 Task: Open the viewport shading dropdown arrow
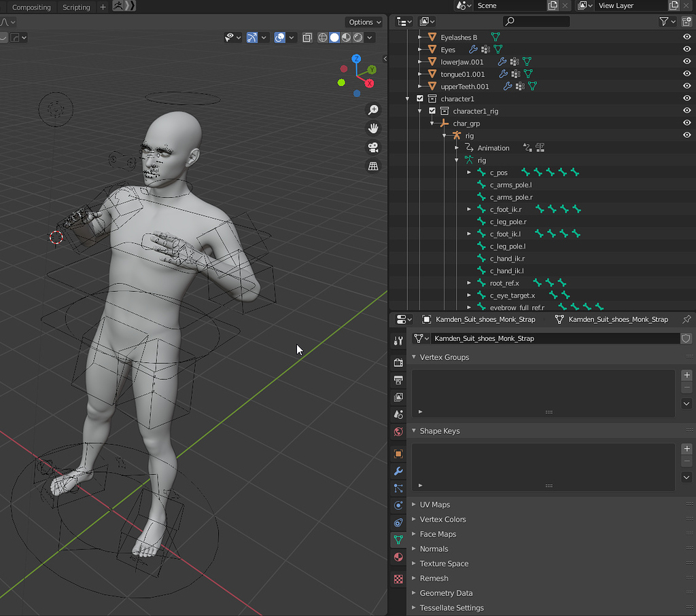pyautogui.click(x=369, y=37)
